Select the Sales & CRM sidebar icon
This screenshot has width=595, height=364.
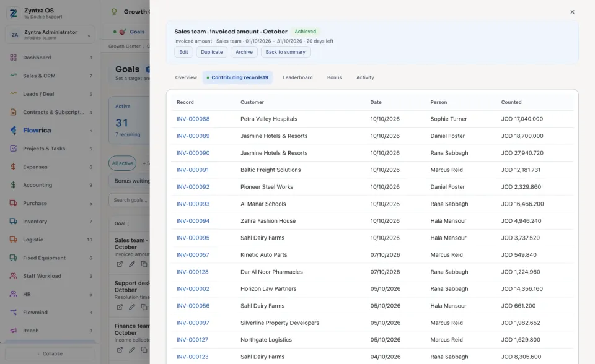(x=13, y=76)
